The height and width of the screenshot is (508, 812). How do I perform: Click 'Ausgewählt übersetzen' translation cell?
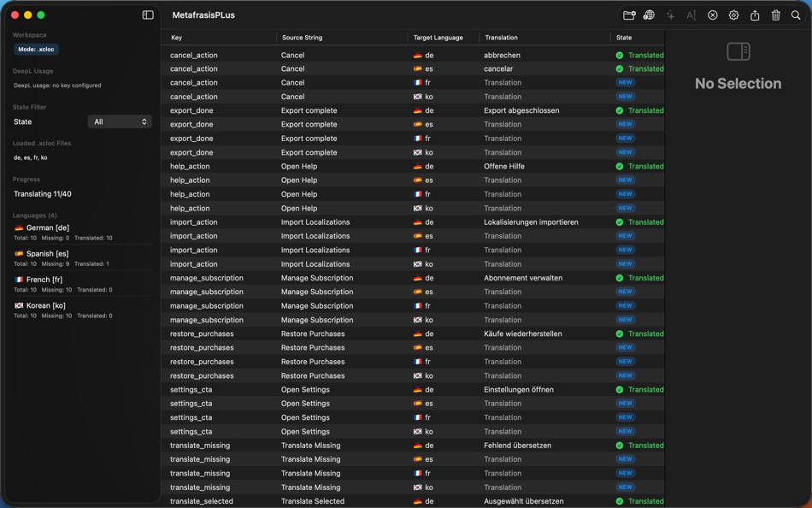[x=524, y=501]
